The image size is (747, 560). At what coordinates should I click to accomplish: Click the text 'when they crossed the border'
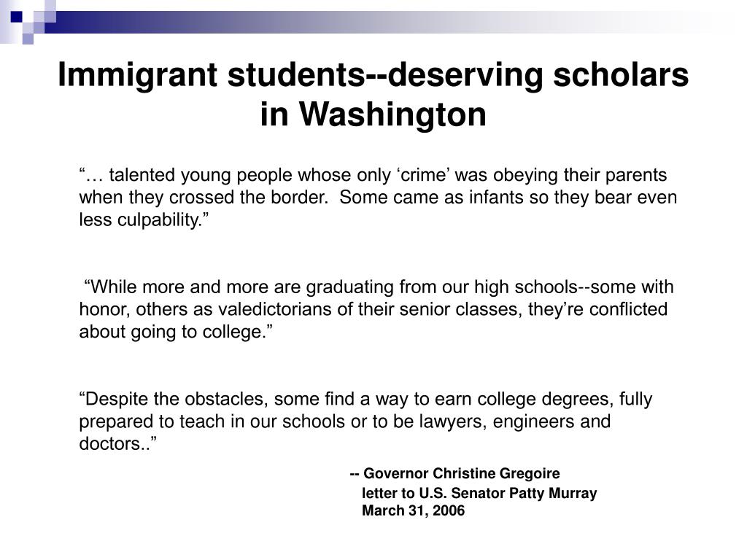pos(204,198)
